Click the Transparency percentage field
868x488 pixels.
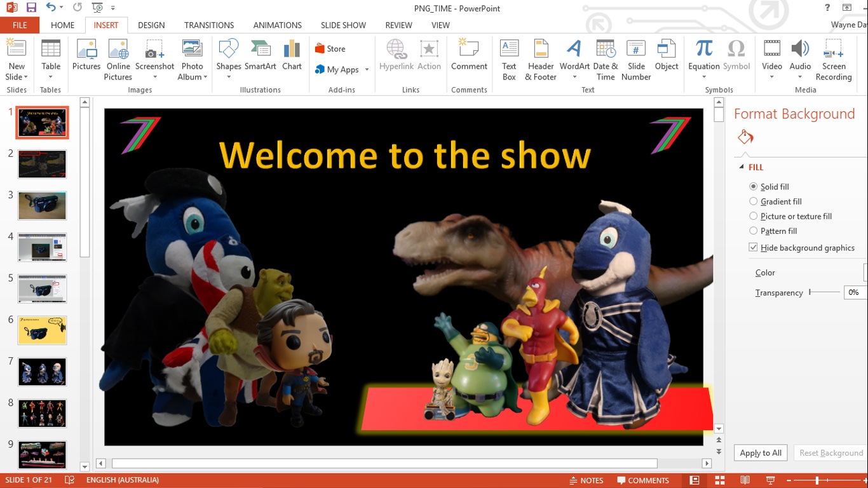point(855,292)
